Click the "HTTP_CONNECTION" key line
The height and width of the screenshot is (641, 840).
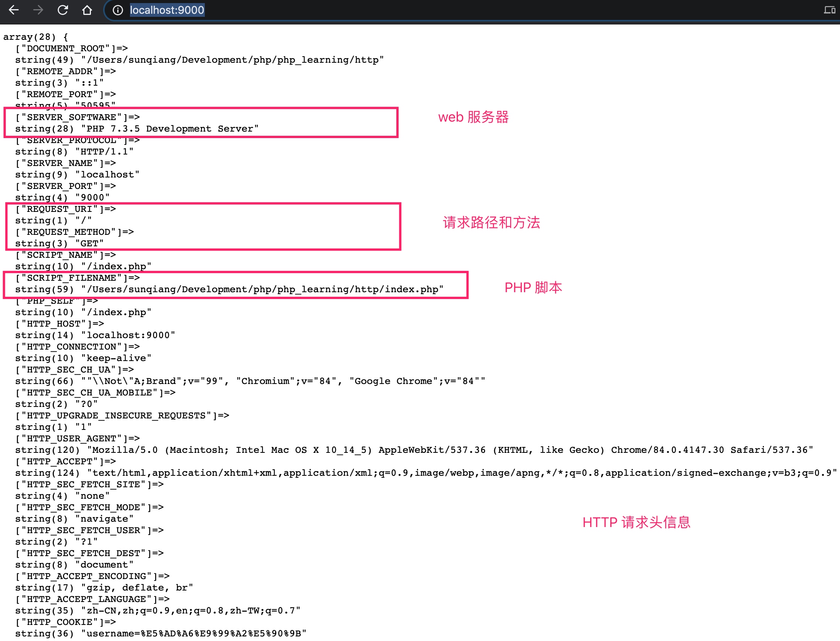[78, 347]
